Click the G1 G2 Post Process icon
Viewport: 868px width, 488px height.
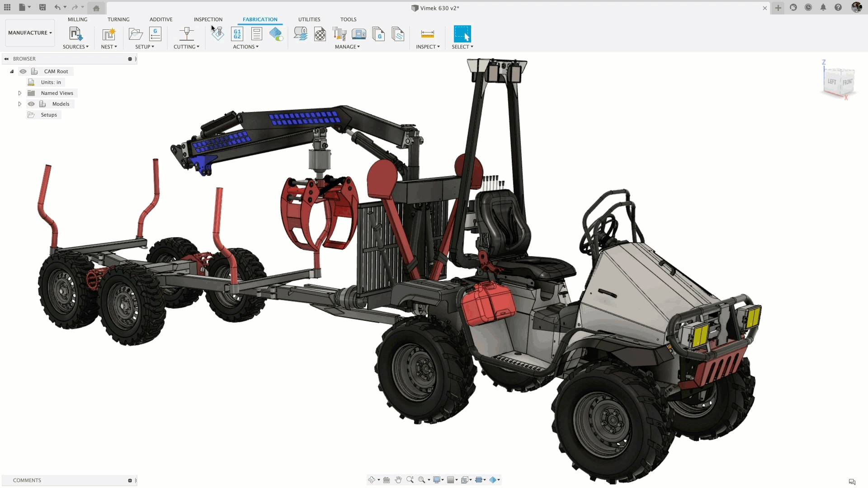click(x=237, y=34)
